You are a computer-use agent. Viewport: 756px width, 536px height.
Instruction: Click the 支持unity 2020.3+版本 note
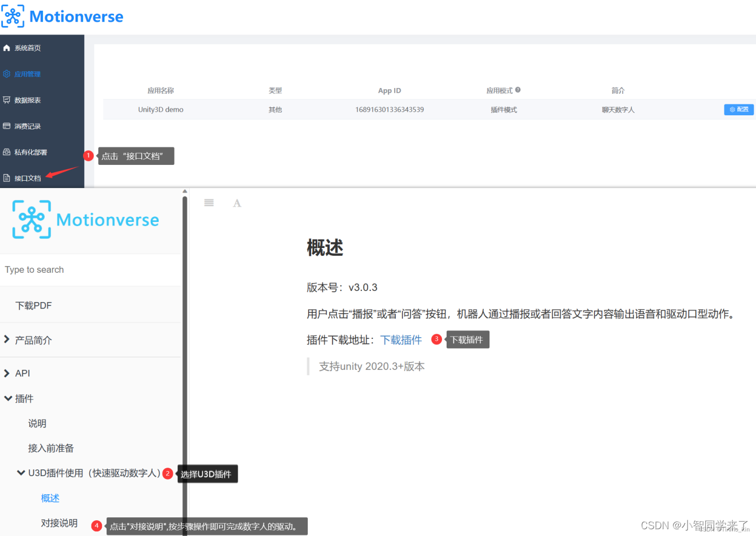[372, 367]
